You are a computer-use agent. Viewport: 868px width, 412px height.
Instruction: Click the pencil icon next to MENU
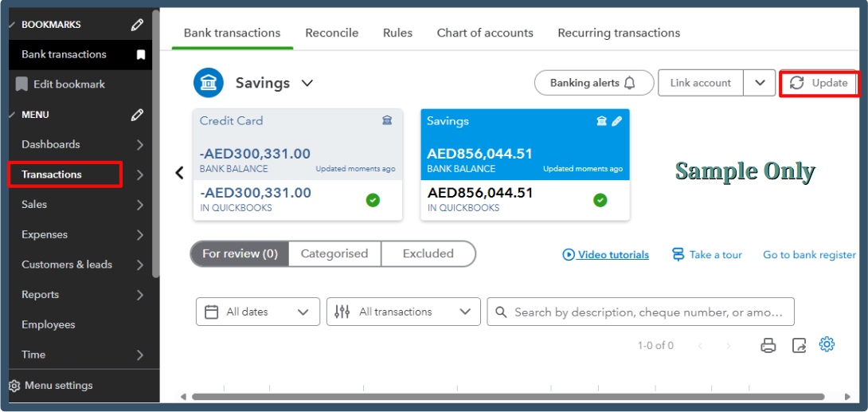click(137, 115)
